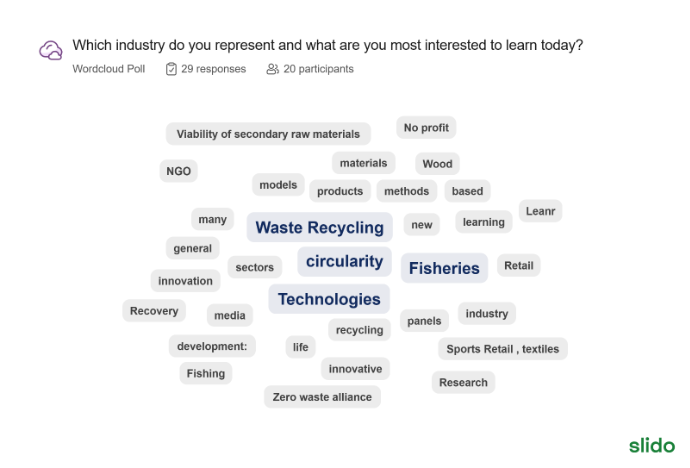
Task: Click the '29 responses' label
Action: click(213, 69)
